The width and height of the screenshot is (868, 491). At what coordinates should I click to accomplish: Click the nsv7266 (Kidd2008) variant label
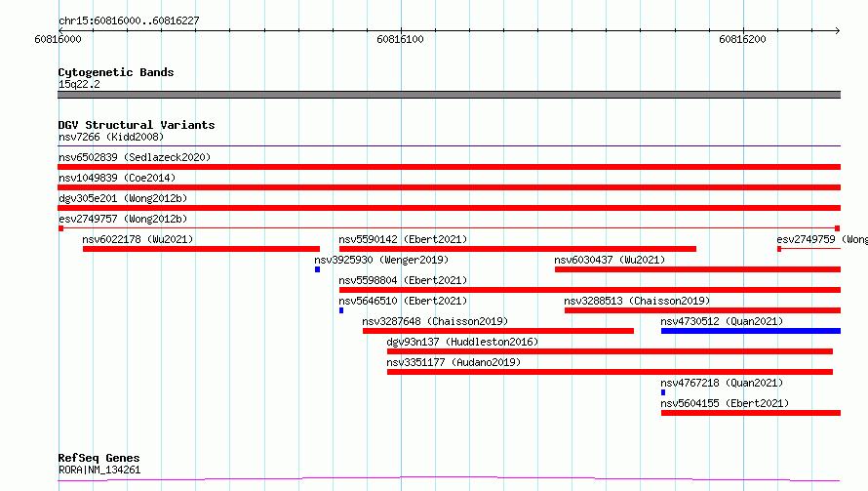[111, 137]
